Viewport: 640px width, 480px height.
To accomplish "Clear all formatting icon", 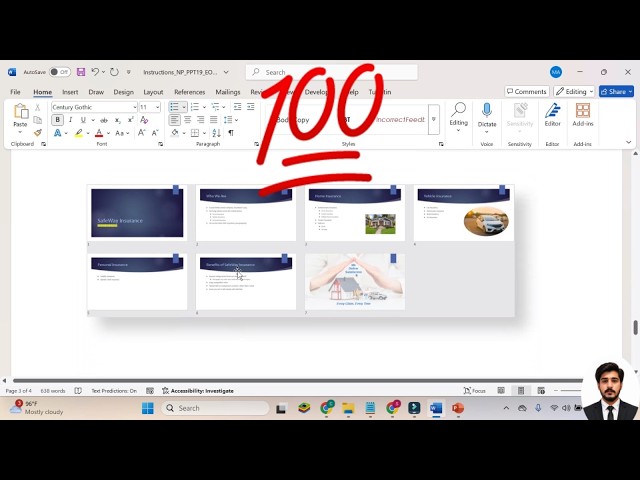I will (144, 120).
